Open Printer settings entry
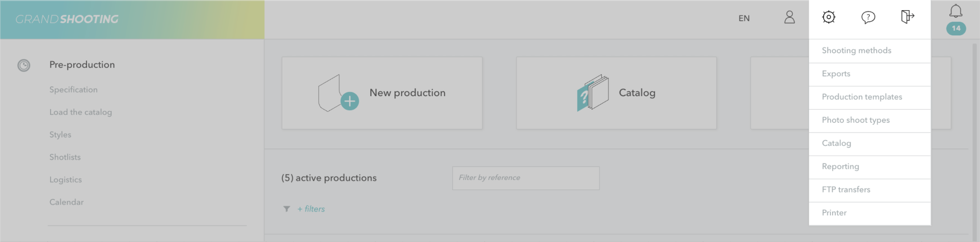This screenshot has height=242, width=980. [869, 213]
